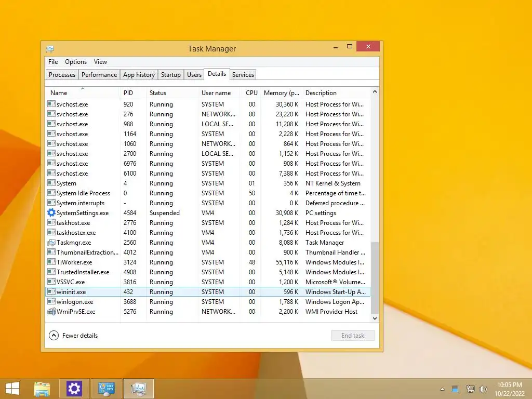Click the vertical scrollbar thumb
532x399 pixels.
[375, 278]
